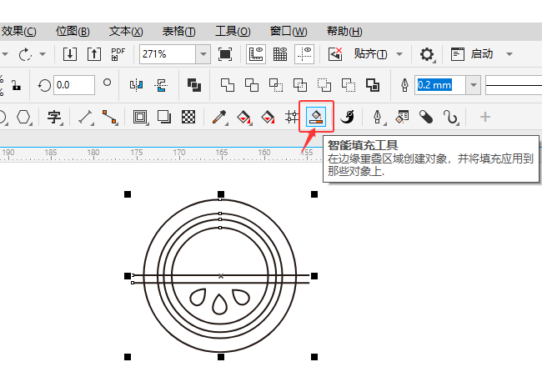Select the Polygon tool
Viewport: 542px width, 392px height.
click(23, 117)
